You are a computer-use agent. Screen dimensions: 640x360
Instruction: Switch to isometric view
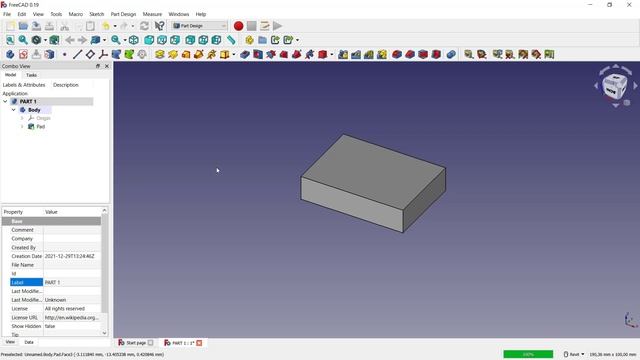point(133,40)
